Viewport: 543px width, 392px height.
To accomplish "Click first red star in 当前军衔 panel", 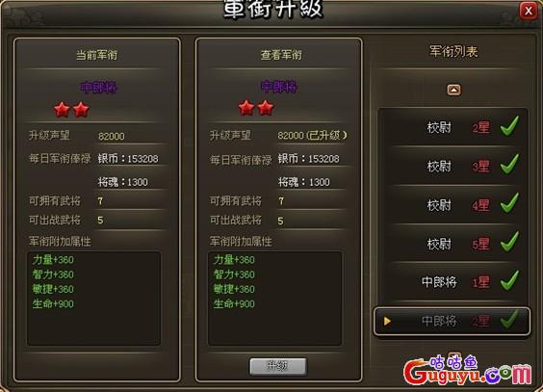I will [62, 110].
